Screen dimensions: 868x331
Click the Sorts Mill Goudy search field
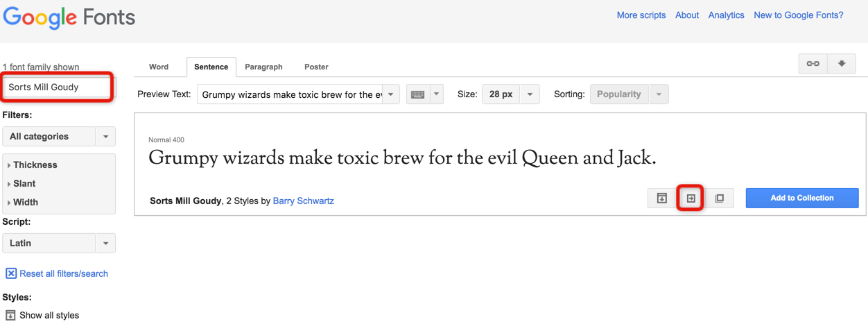click(58, 87)
